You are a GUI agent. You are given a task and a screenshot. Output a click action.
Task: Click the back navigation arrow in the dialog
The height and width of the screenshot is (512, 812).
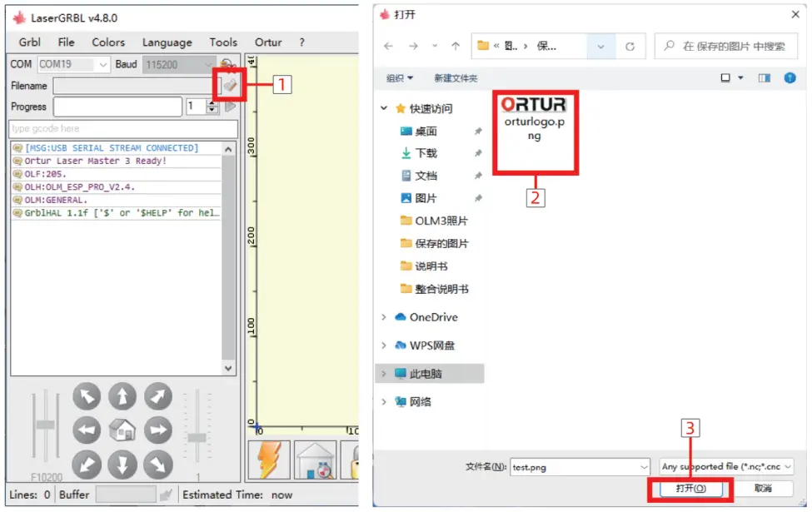point(388,46)
